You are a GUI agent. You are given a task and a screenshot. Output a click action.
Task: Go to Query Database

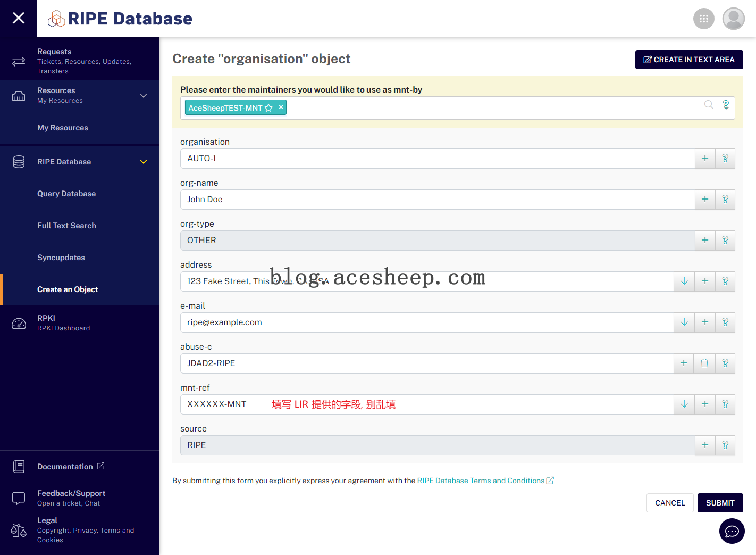click(66, 194)
